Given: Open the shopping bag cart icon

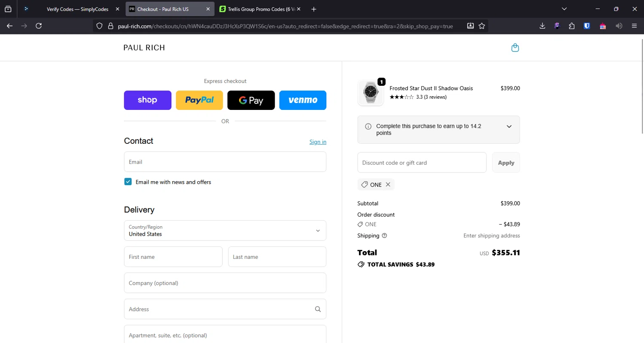Looking at the screenshot, I should click(x=515, y=48).
